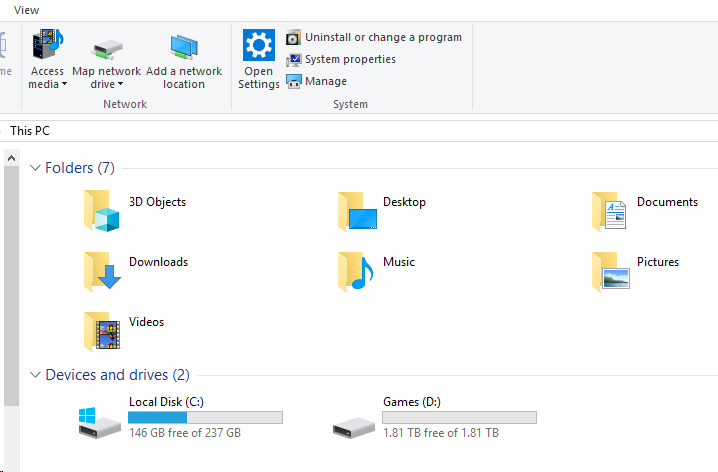Select the Desktop folder icon

[x=357, y=212]
